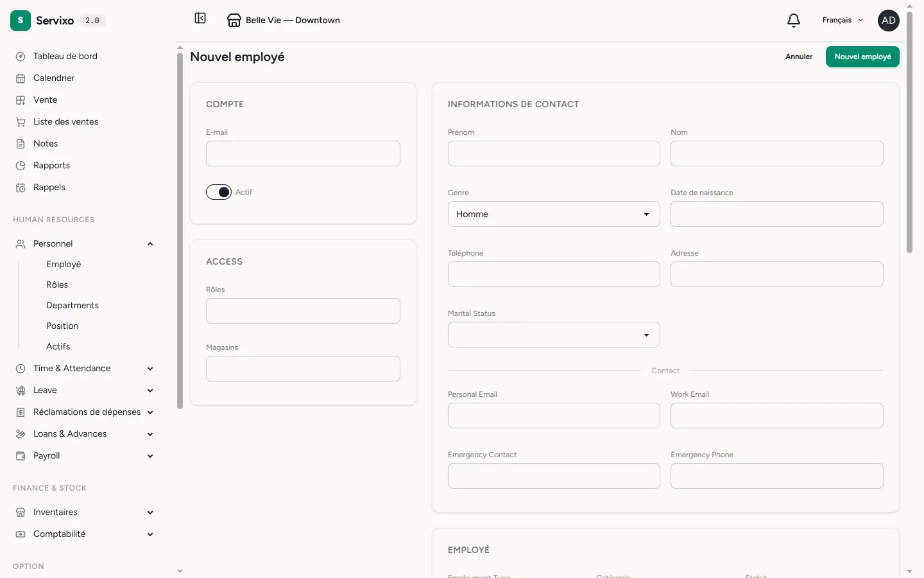924x578 pixels.
Task: Click the Emergency Phone field
Action: (777, 476)
